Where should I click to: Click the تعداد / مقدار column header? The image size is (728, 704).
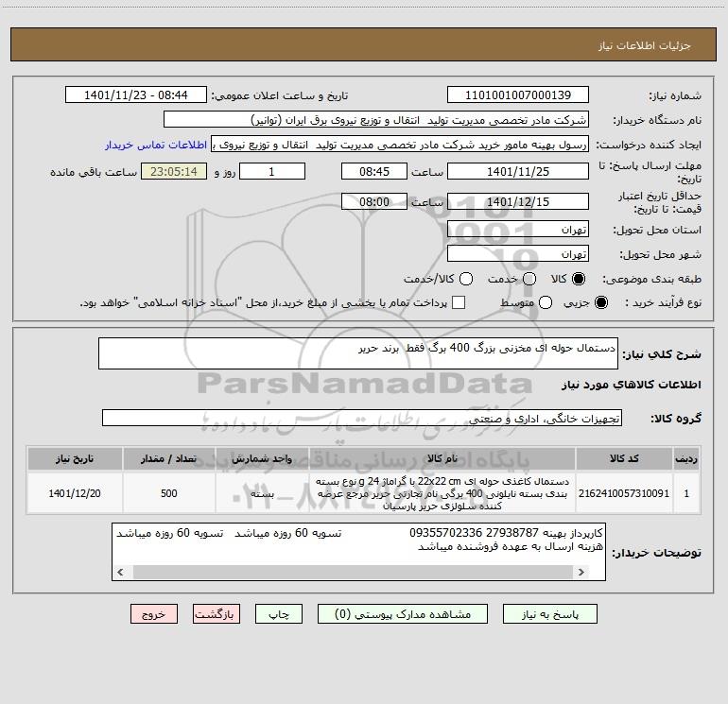click(168, 458)
